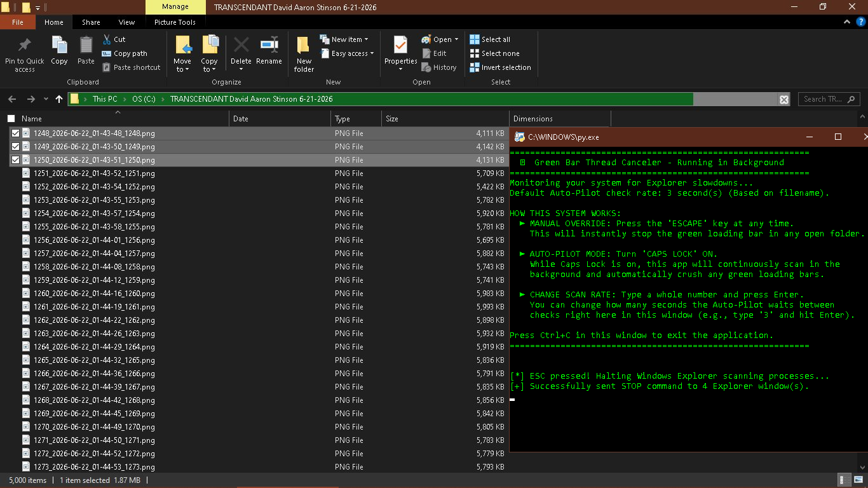Select file 1251_2026-06-22_01-43-52_1251.png
Viewport: 868px width, 488px height.
pos(94,173)
